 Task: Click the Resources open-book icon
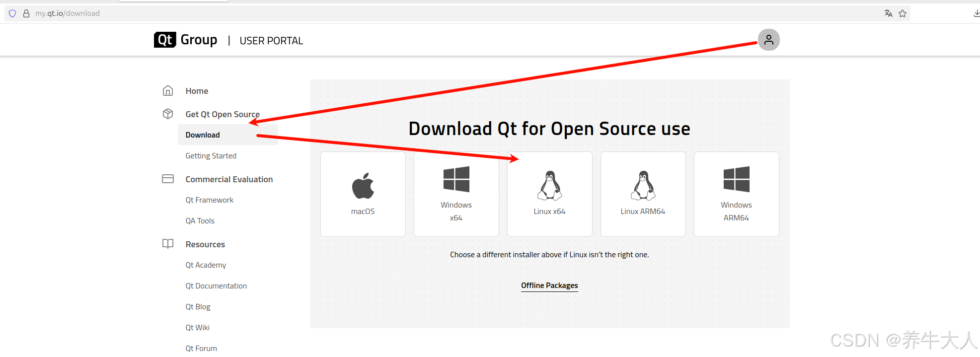pyautogui.click(x=168, y=244)
